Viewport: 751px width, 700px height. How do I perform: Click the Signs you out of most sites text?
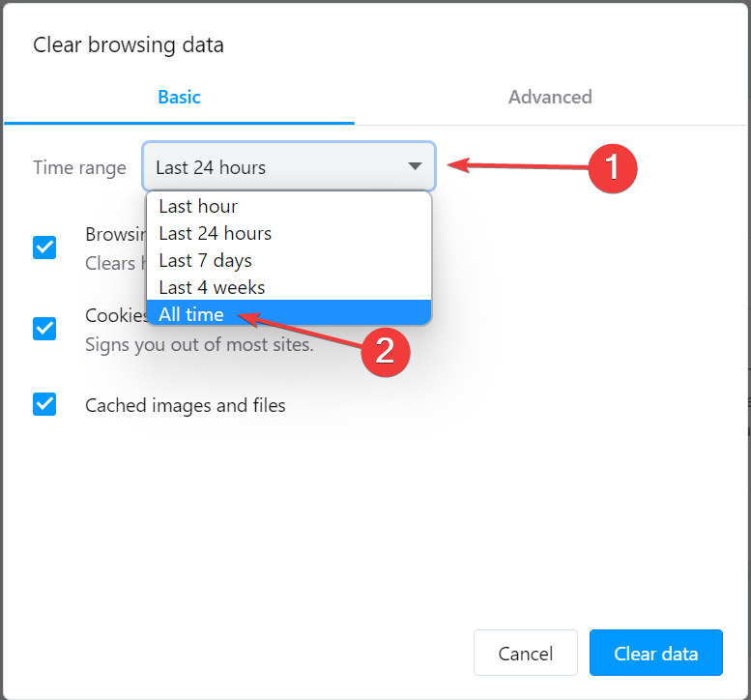click(x=199, y=344)
